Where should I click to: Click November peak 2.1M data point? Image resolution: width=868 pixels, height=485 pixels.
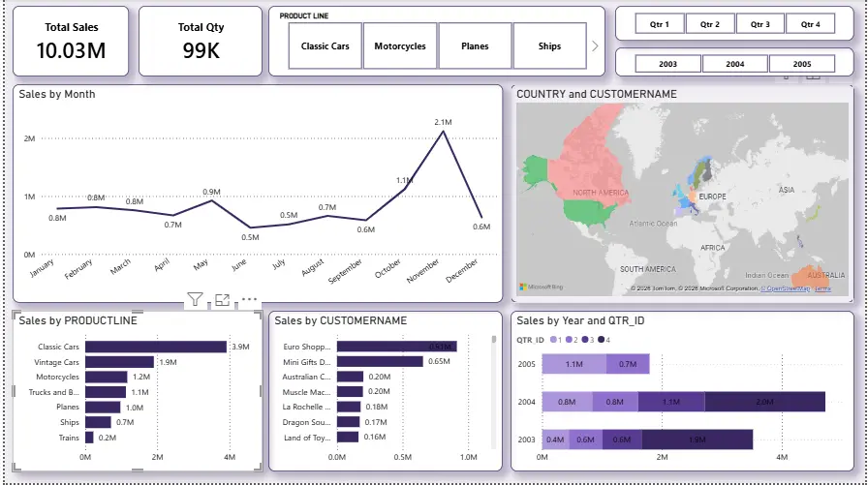coord(443,132)
